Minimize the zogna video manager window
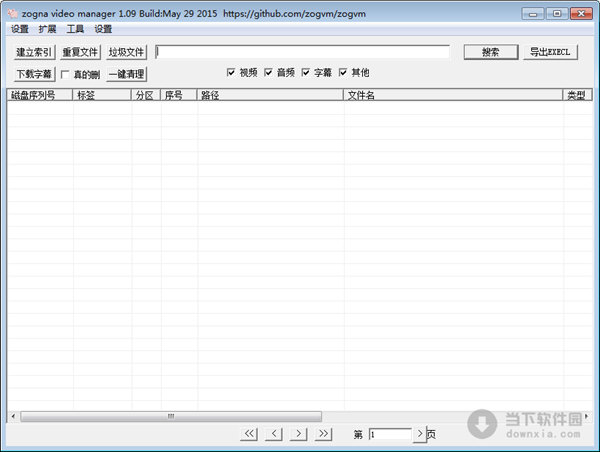This screenshot has height=452, width=600. pos(533,14)
